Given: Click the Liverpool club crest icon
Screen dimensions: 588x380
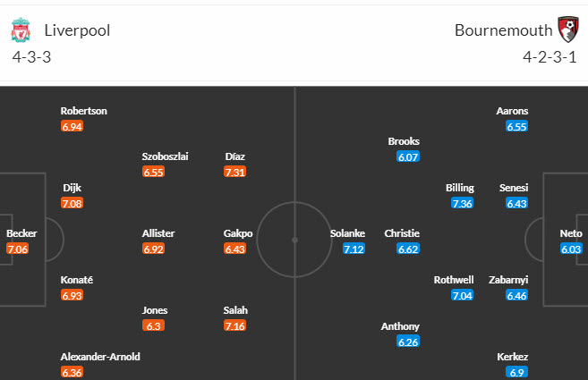Looking at the screenshot, I should pyautogui.click(x=21, y=30).
